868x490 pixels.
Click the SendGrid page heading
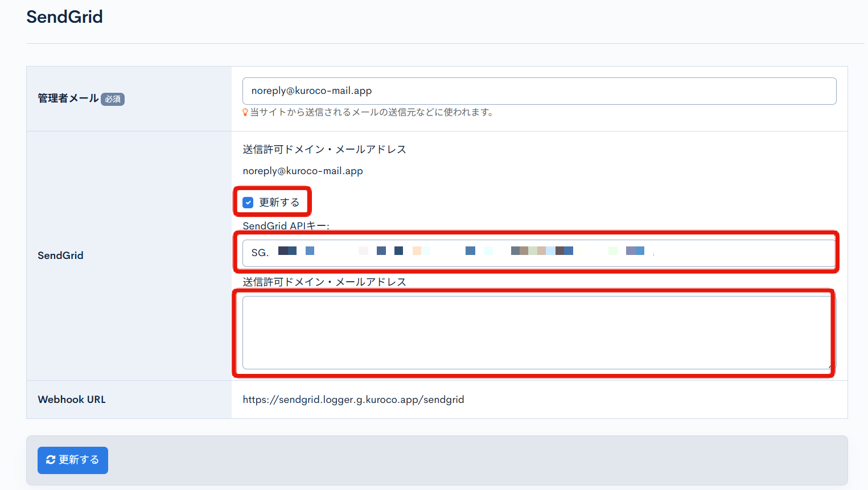point(64,17)
